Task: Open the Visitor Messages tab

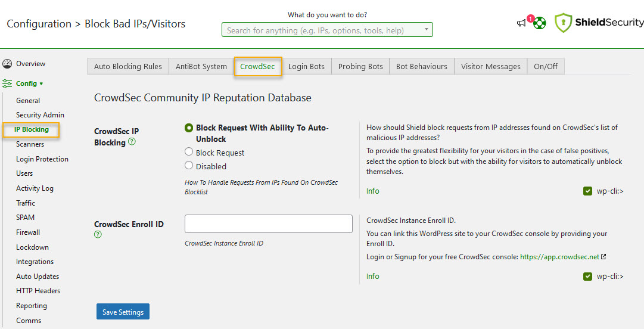Action: 490,67
